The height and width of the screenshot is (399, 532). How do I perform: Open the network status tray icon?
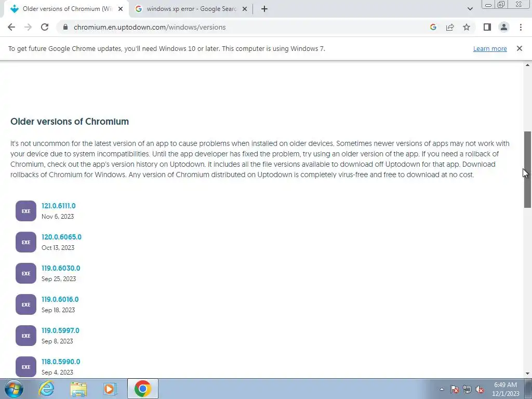467,389
